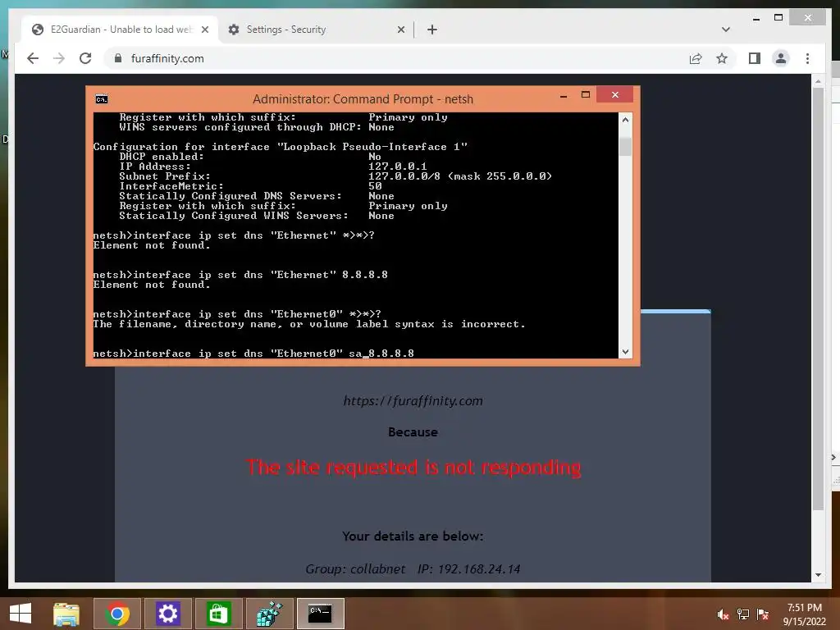The height and width of the screenshot is (630, 840).
Task: Maximize the Chrome browser window
Action: tap(778, 18)
